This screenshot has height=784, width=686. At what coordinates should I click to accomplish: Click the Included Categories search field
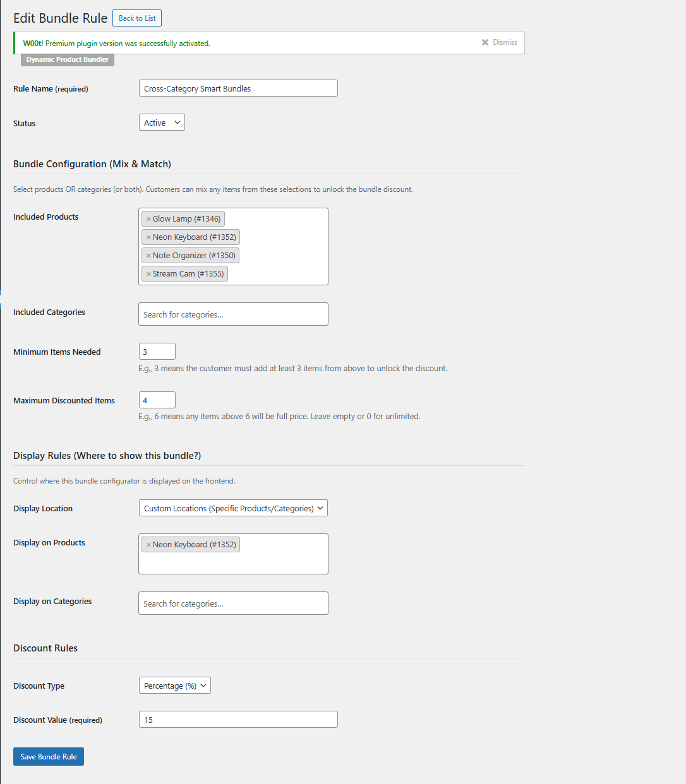pos(233,314)
